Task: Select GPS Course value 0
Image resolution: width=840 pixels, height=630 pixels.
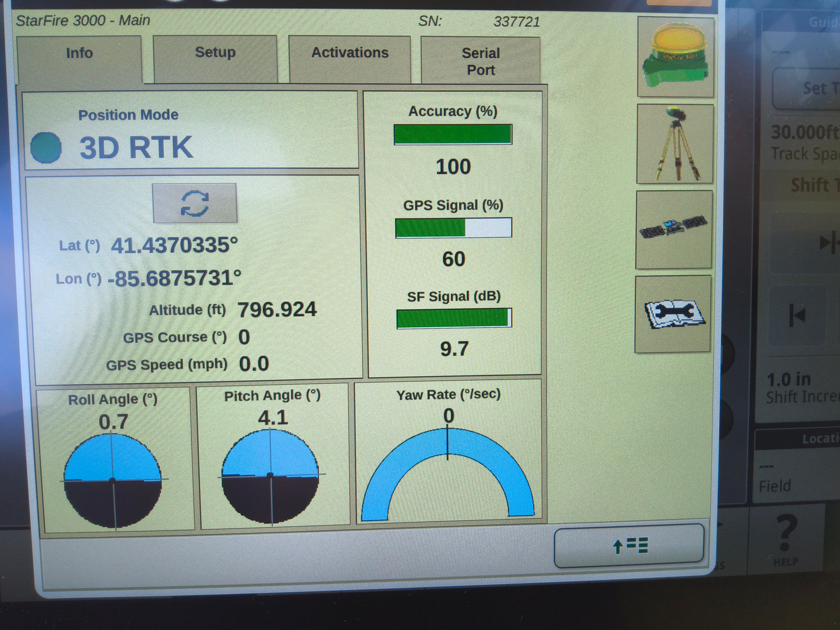Action: coord(244,337)
